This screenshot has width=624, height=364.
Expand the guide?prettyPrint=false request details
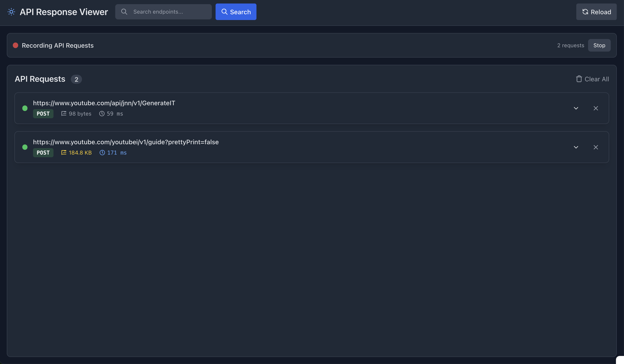(576, 147)
